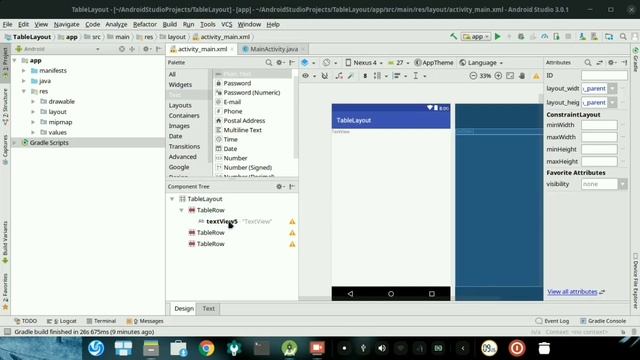This screenshot has width=640, height=360.
Task: Open Palette settings gear
Action: coord(280,62)
